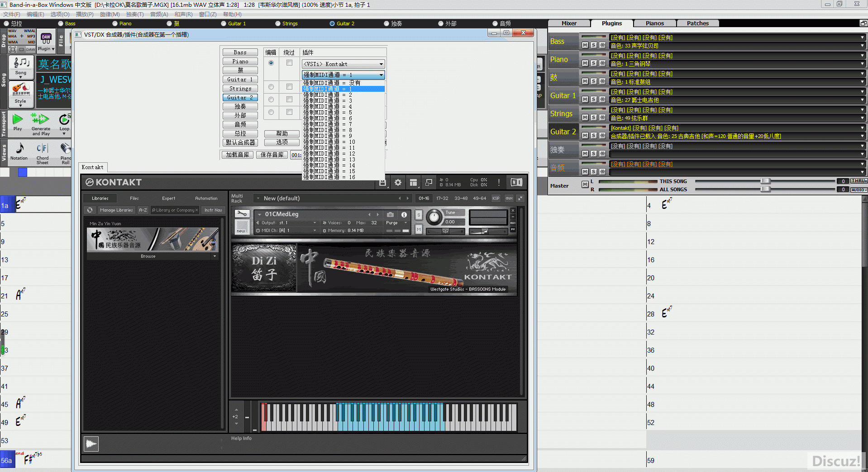
Task: Open the Style picker icon
Action: (x=21, y=94)
